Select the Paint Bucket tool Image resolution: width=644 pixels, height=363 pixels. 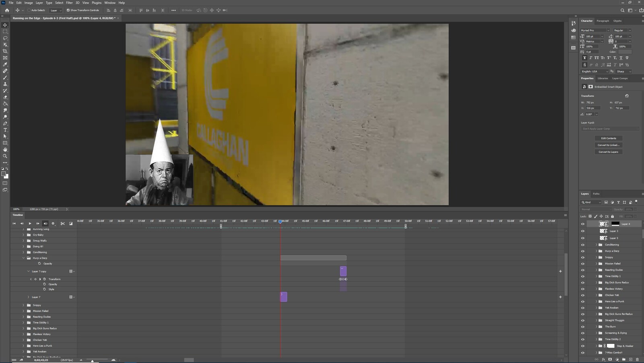click(x=5, y=104)
